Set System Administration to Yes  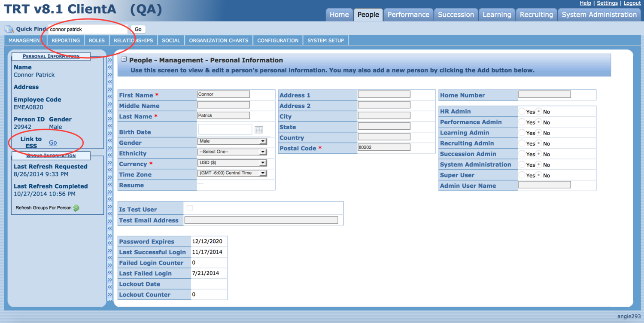click(x=522, y=165)
